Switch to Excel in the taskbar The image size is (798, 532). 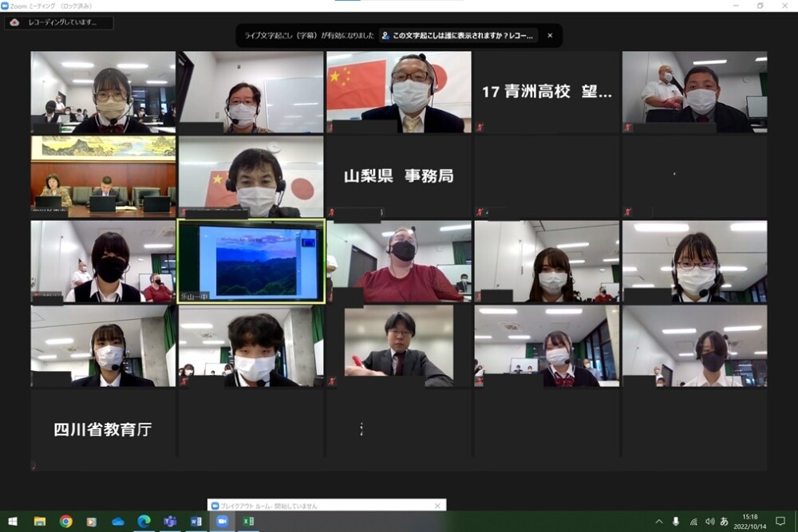coord(248,522)
